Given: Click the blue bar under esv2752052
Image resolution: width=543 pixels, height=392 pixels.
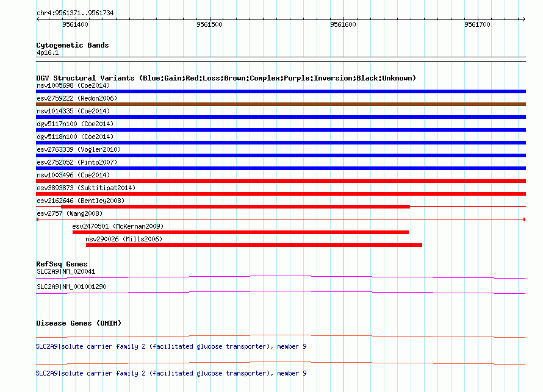Looking at the screenshot, I should tap(281, 168).
